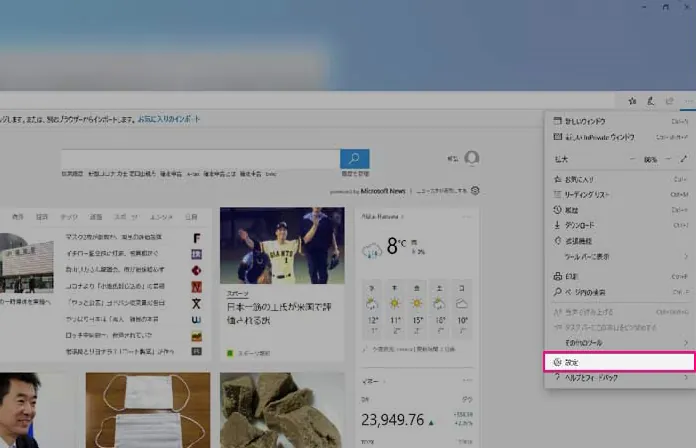Click the news headline with the F logo
The image size is (696, 448).
(x=114, y=237)
